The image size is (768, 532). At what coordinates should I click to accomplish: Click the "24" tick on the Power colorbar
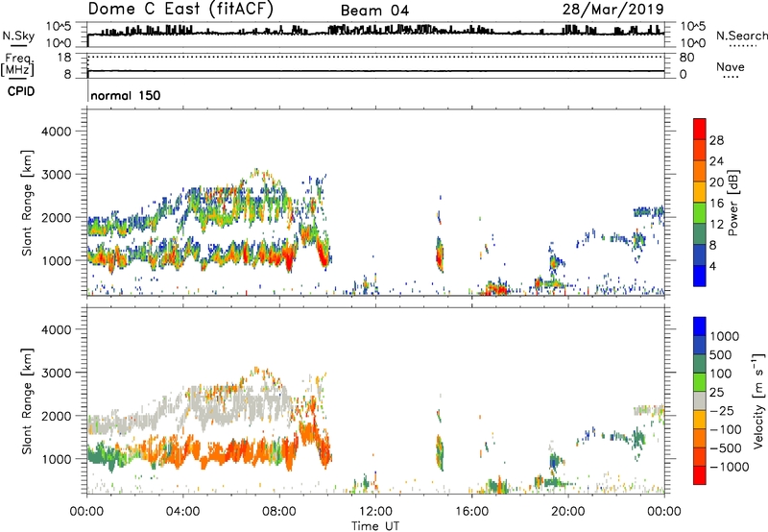click(716, 161)
